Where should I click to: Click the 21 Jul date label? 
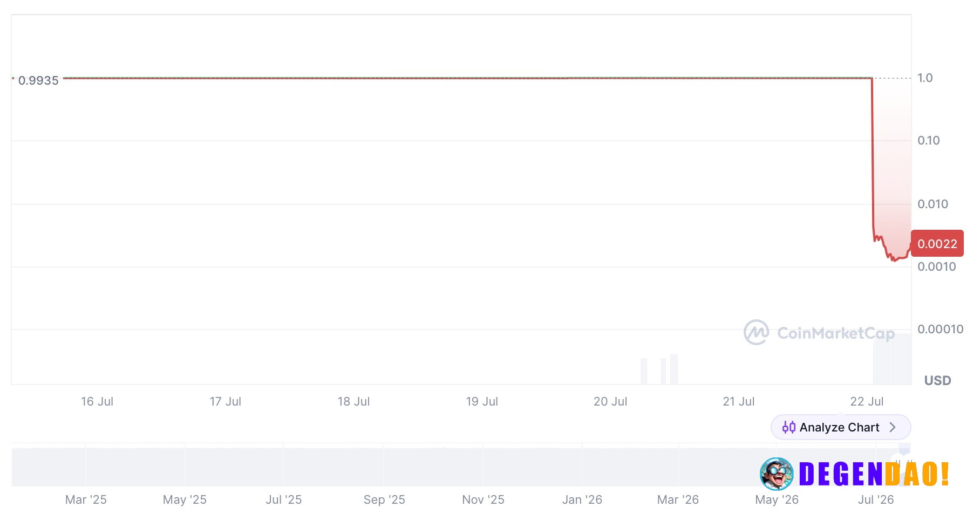[x=738, y=401]
